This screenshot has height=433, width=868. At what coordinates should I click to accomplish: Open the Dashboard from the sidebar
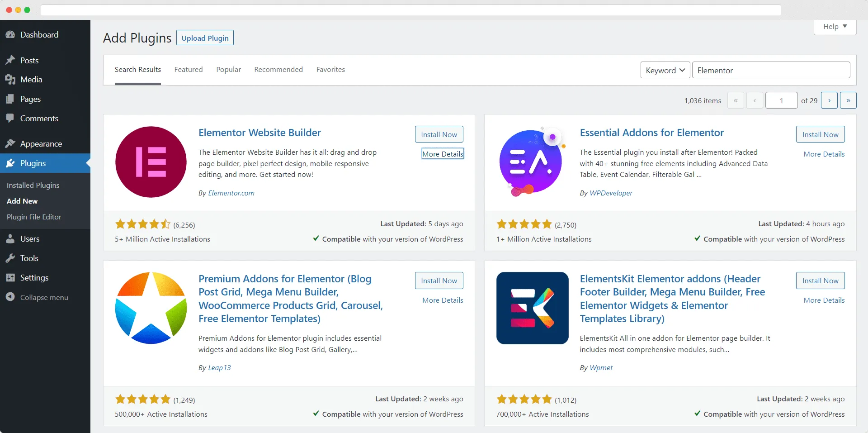tap(11, 34)
